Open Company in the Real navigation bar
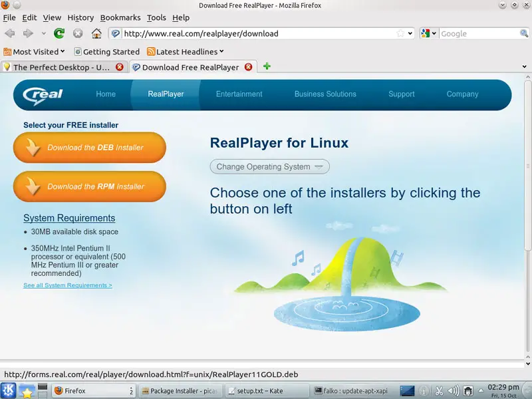Screen dimensions: 532x399 click(462, 94)
